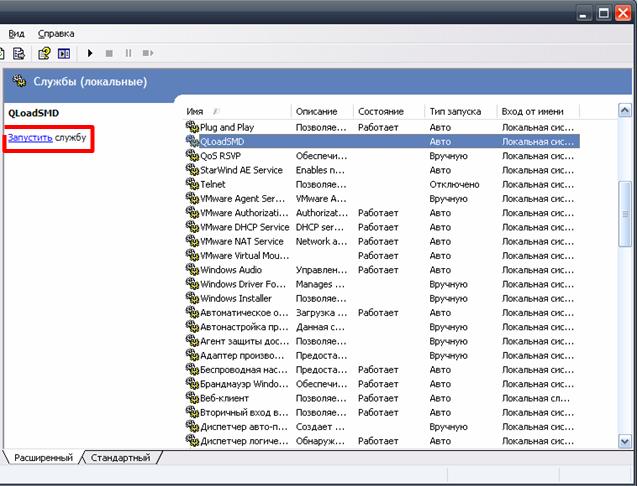This screenshot has height=486, width=638.
Task: Click the Stop service toolbar icon
Action: pyautogui.click(x=109, y=53)
